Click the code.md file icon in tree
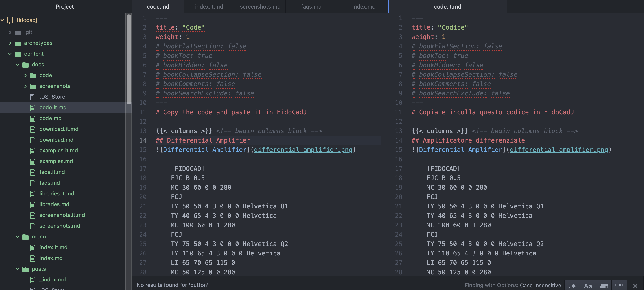Viewport: 644px width, 290px height. click(33, 118)
